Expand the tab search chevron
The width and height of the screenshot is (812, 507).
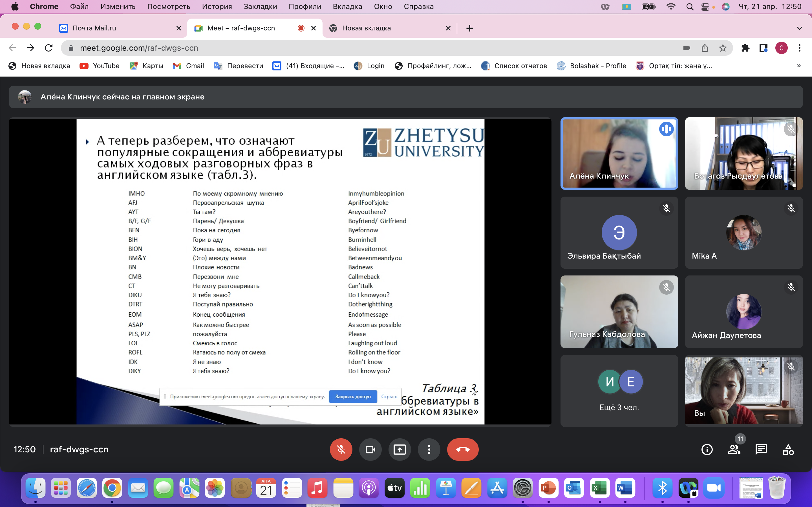(x=800, y=28)
